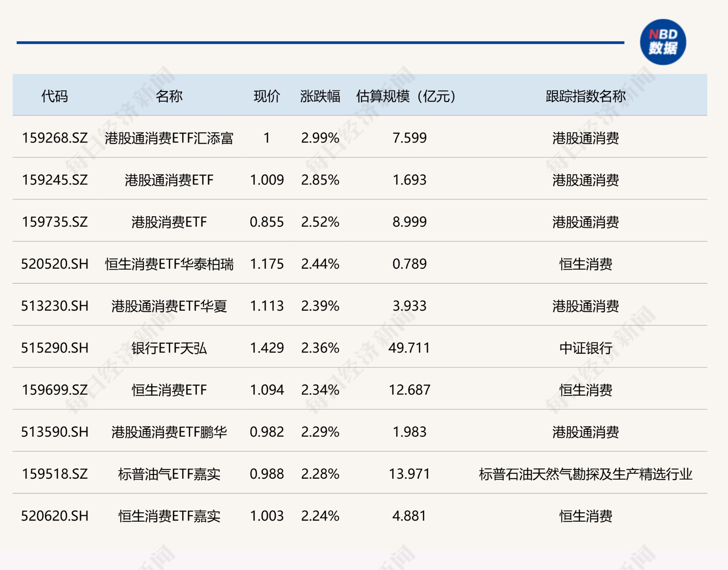
Task: Select name 港股消费ETF
Action: 169,222
